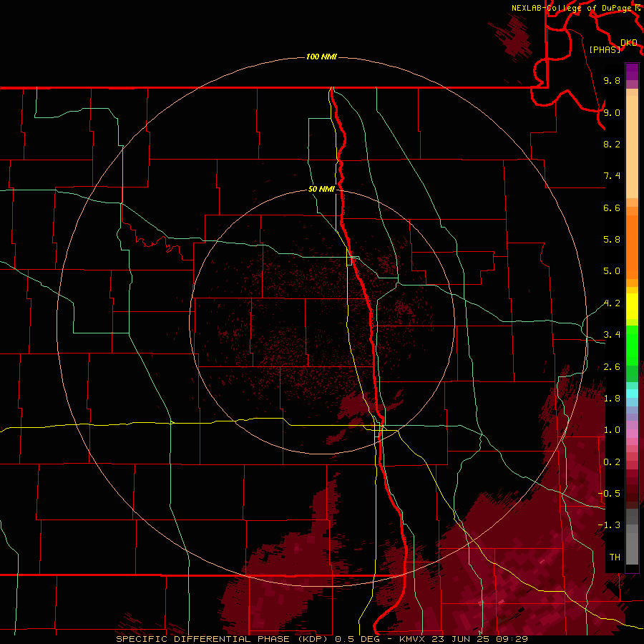The width and height of the screenshot is (644, 644).
Task: Click the DKD label above the color bar
Action: tap(629, 42)
